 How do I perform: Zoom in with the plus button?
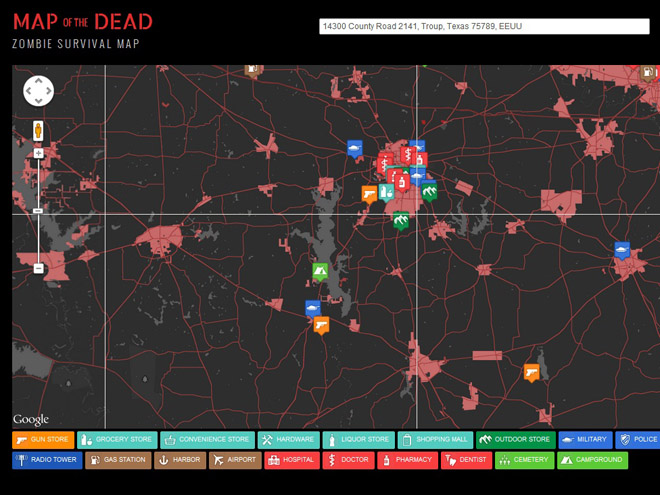tap(38, 153)
